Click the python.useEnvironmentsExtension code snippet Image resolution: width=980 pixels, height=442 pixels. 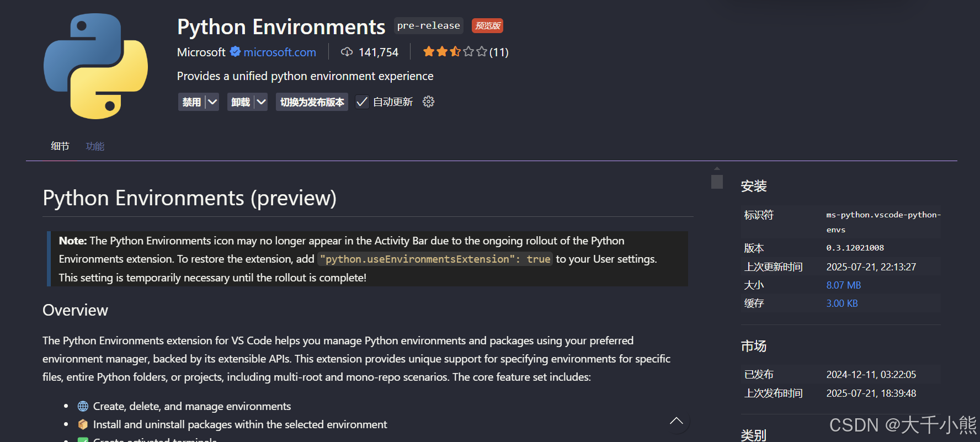435,259
